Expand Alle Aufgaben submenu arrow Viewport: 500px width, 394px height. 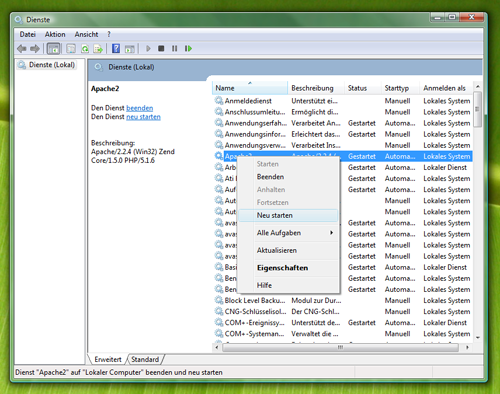[x=331, y=233]
